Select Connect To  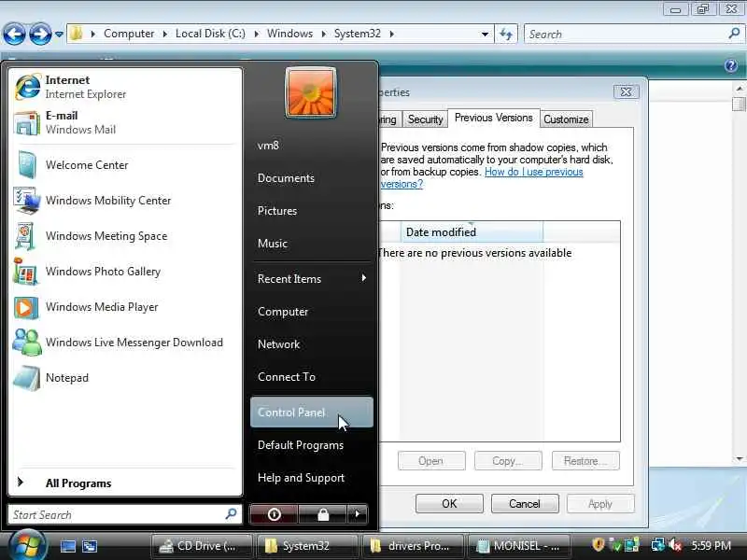click(311, 377)
